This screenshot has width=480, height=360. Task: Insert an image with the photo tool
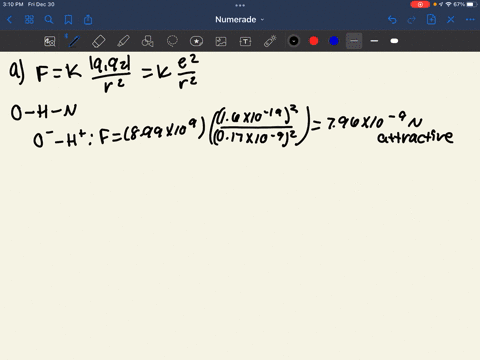pos(221,41)
